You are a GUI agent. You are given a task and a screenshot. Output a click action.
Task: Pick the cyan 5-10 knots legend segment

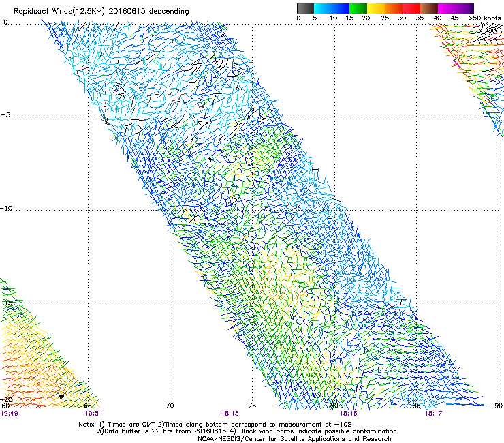pos(323,8)
